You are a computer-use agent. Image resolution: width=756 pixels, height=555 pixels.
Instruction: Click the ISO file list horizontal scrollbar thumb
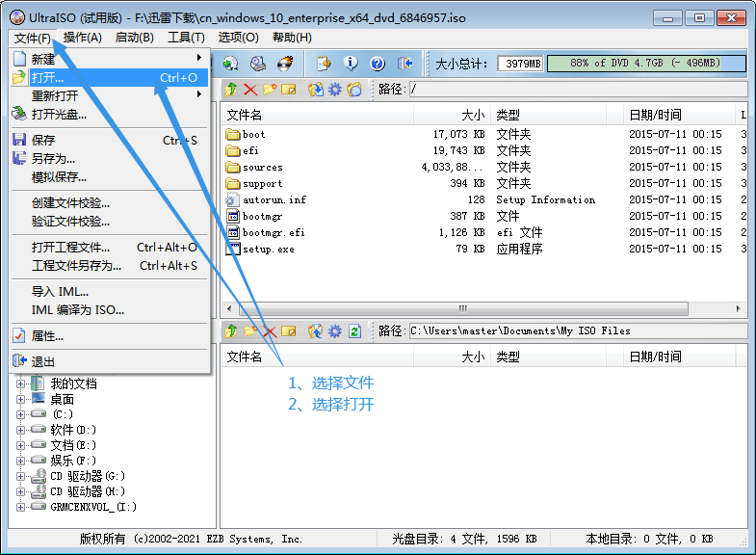click(463, 308)
